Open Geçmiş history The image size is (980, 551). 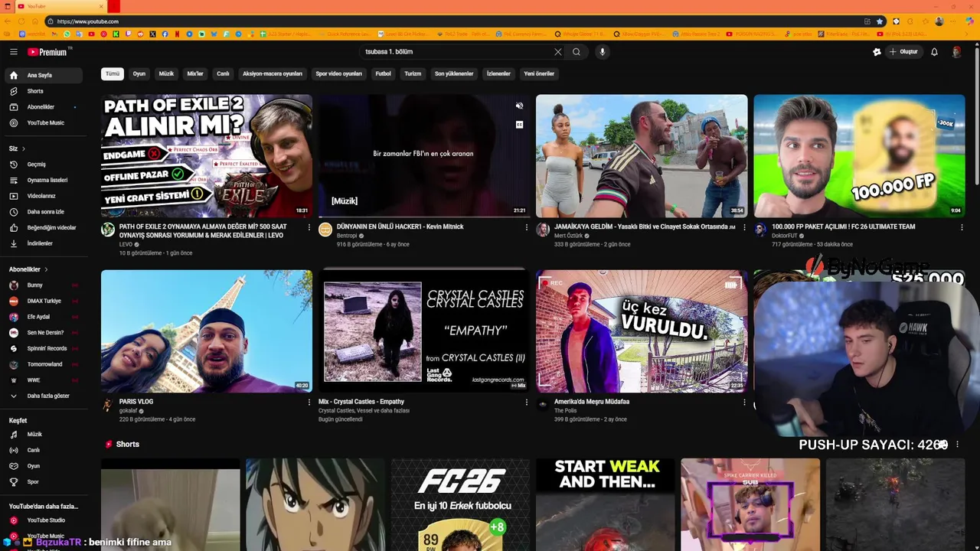[x=43, y=165]
